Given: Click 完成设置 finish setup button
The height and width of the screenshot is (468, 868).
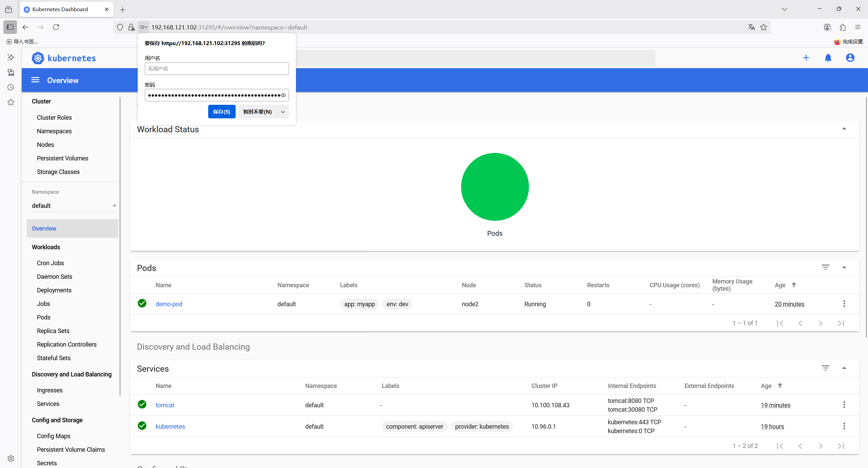Looking at the screenshot, I should click(849, 42).
